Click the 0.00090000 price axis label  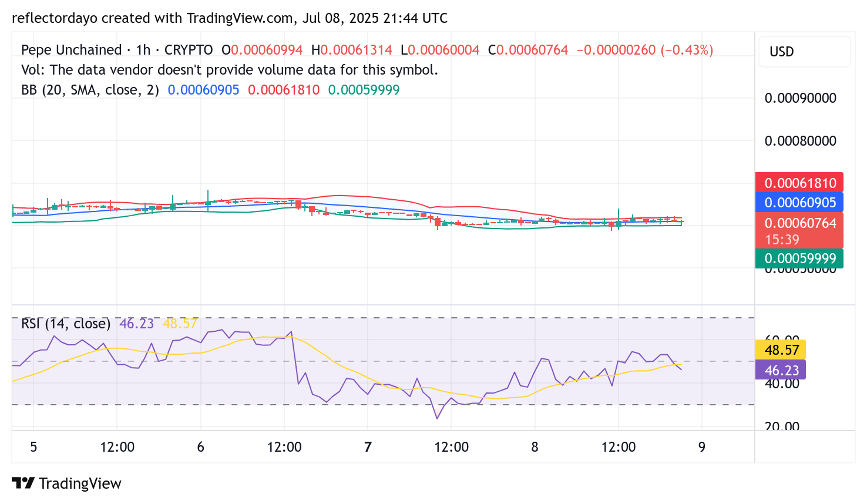[x=800, y=98]
